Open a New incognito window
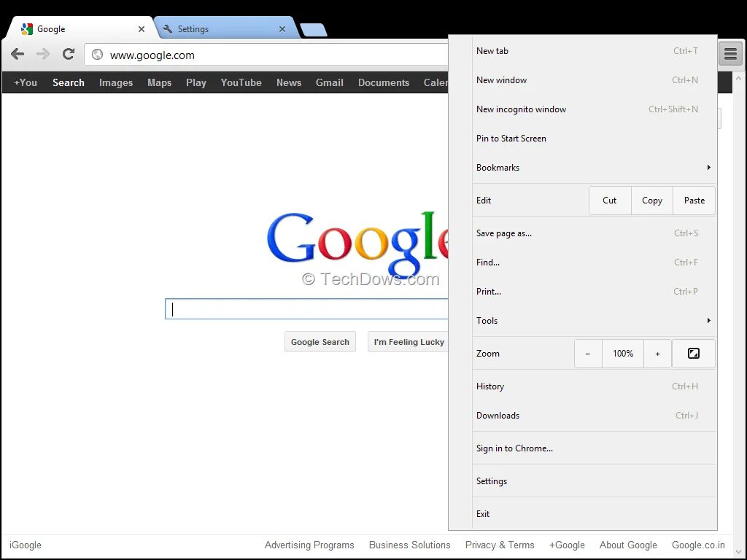The image size is (747, 560). point(594,109)
